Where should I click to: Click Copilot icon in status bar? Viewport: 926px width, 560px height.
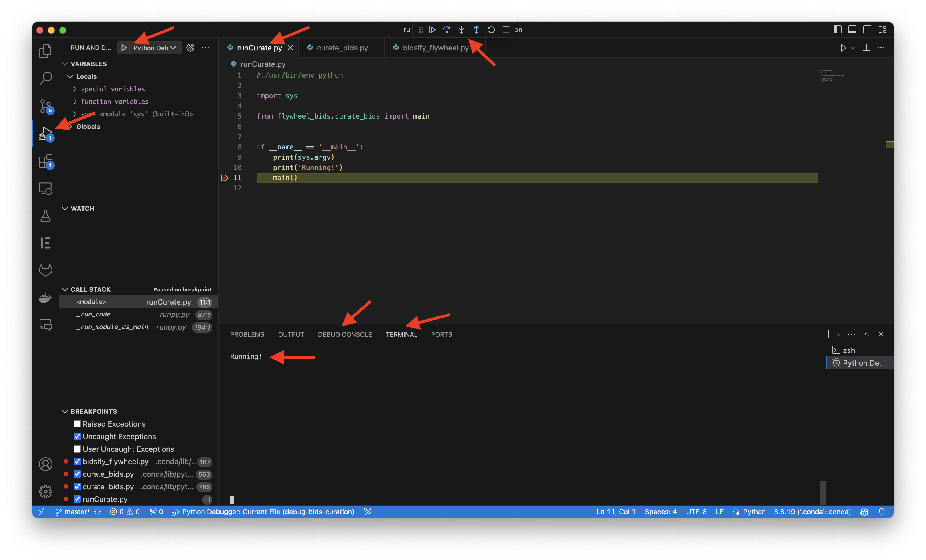(x=864, y=512)
